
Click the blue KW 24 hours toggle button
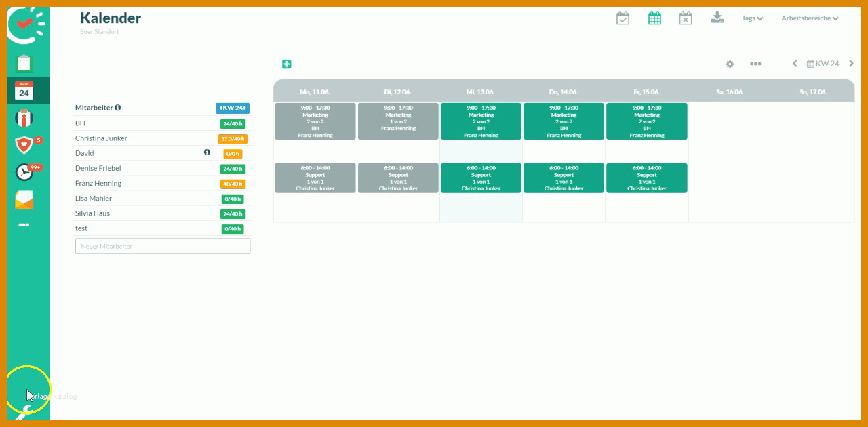[233, 108]
